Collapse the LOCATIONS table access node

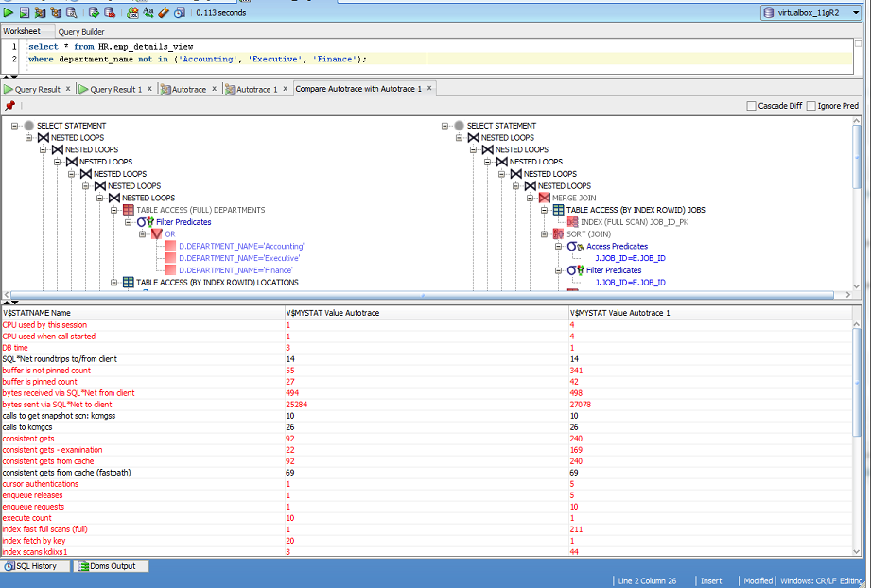(x=113, y=283)
